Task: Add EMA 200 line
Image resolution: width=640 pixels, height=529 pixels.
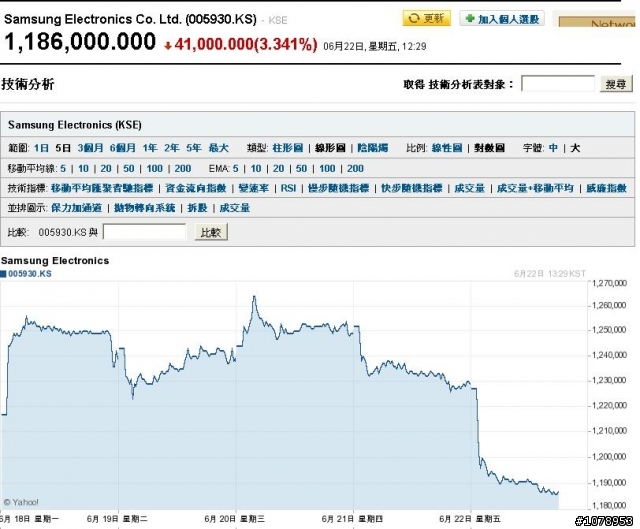Action: [x=356, y=169]
